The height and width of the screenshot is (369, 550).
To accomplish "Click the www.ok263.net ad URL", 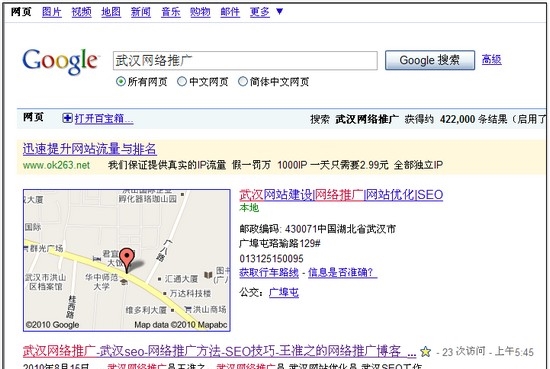I will tap(56, 165).
